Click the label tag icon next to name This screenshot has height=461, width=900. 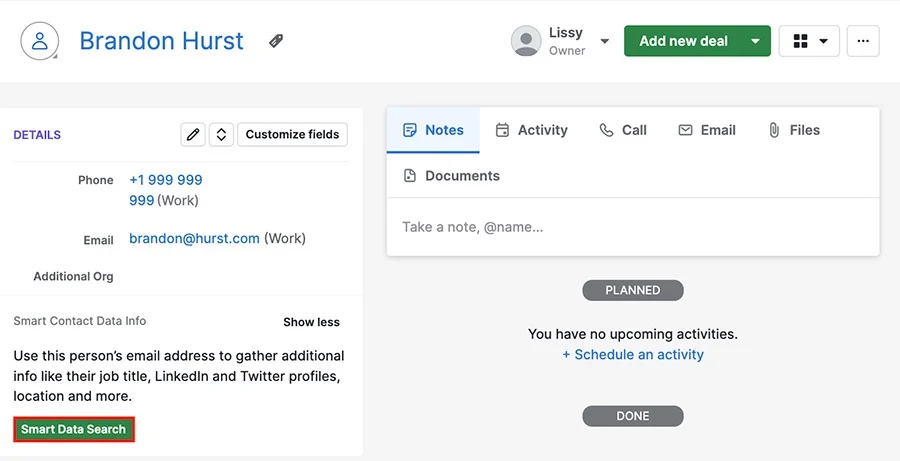(276, 41)
